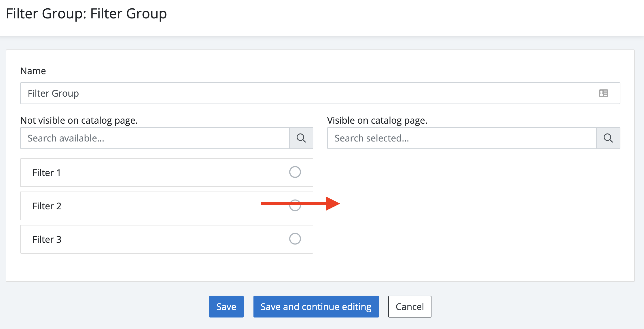Click the Filter 2 item text
Viewport: 644px width, 329px height.
(47, 206)
